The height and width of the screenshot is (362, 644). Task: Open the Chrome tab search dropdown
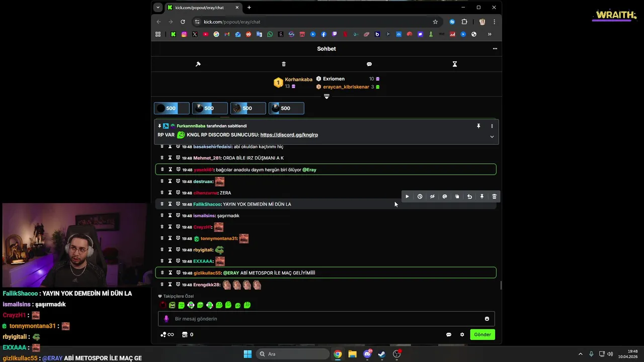[158, 8]
